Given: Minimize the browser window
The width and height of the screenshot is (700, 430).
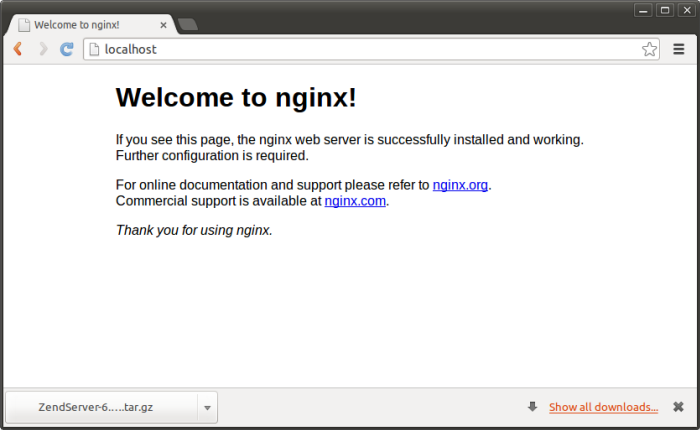Looking at the screenshot, I should pyautogui.click(x=643, y=10).
